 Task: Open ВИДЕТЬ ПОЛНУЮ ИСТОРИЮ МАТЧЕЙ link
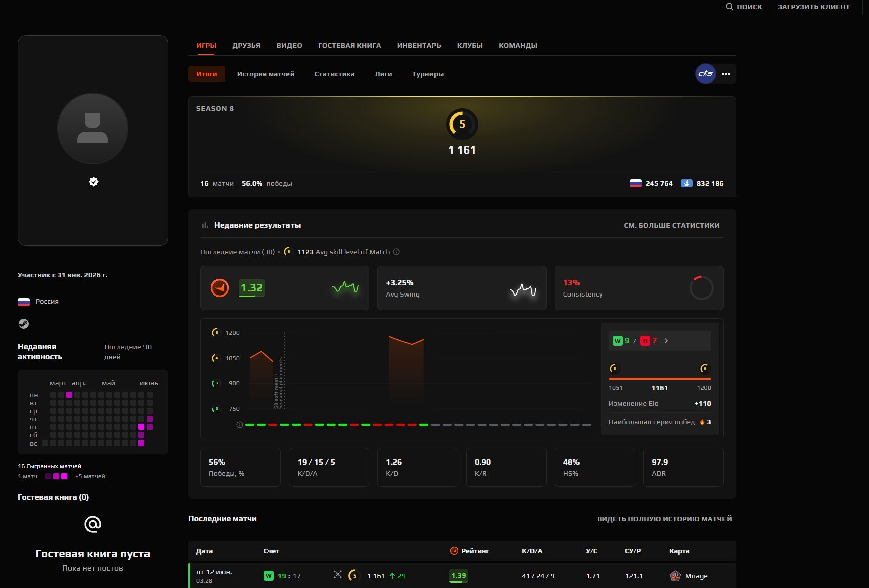click(664, 519)
